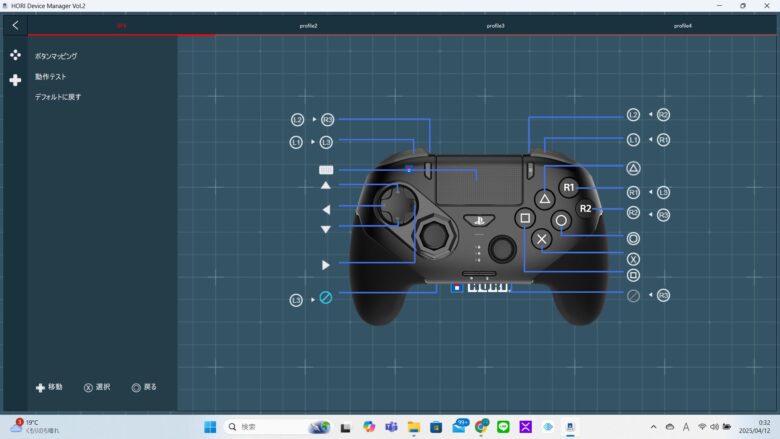Click the PS logo button on controller
This screenshot has height=439, width=780.
tap(479, 220)
